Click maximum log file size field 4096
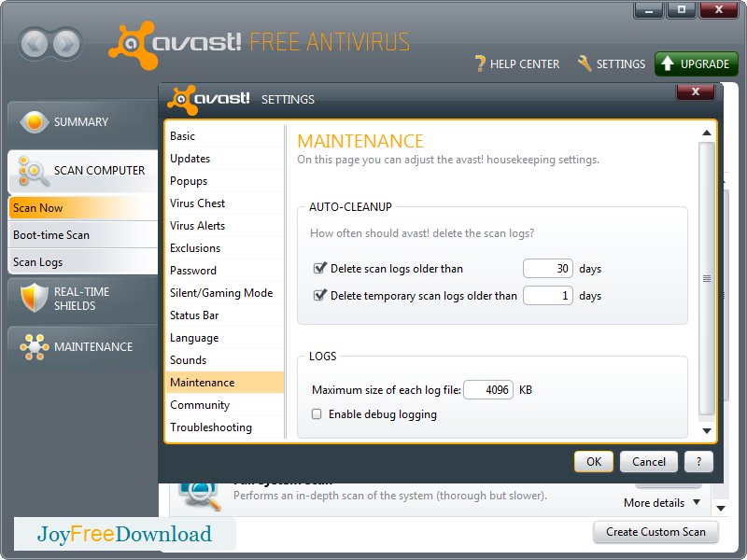This screenshot has height=560, width=747. [488, 389]
